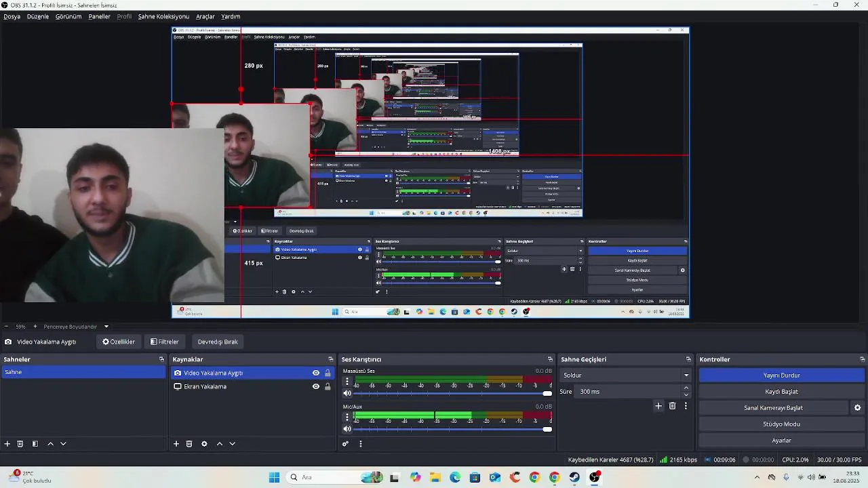The image size is (868, 488).
Task: Move source down in the Kaynaklar panel
Action: click(x=232, y=444)
